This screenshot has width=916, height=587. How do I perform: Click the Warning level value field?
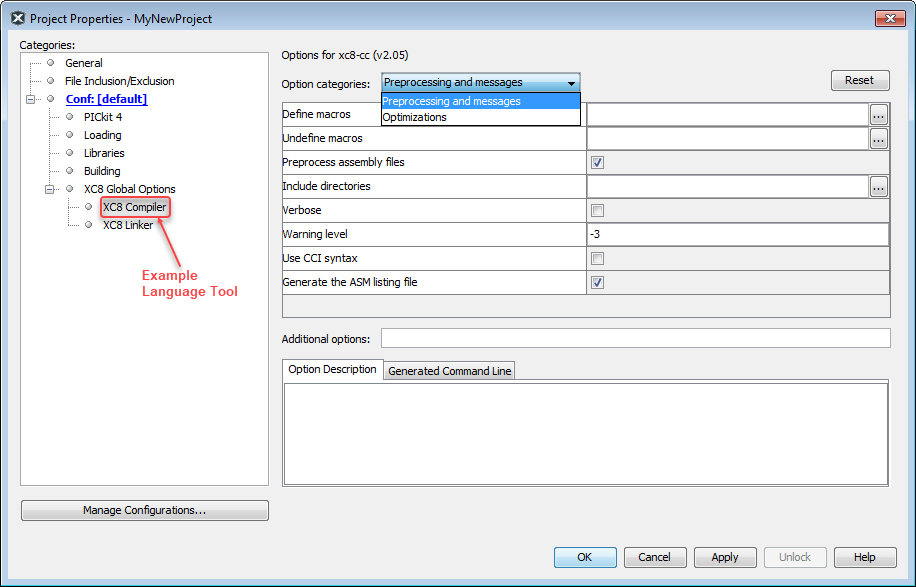(737, 234)
